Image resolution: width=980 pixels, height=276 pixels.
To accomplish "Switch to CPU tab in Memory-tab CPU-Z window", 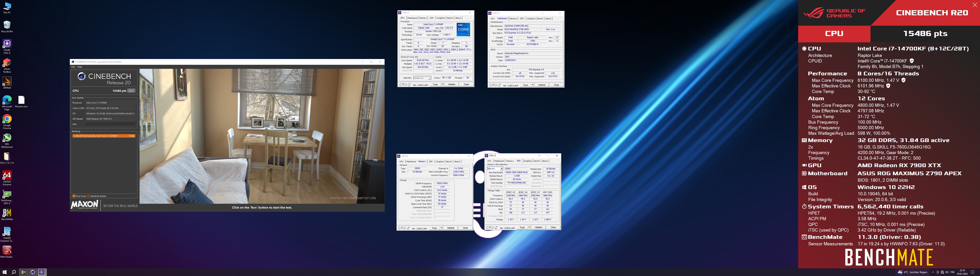I will pos(401,162).
